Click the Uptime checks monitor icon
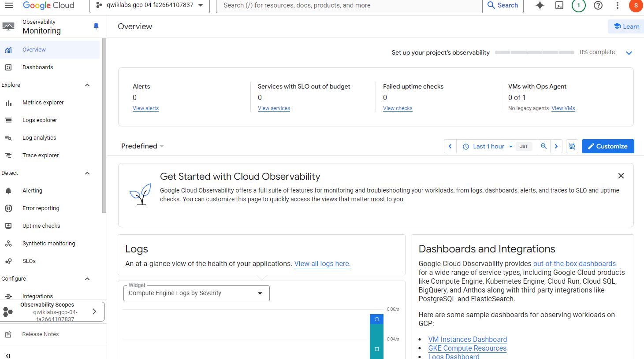644x359 pixels. click(8, 226)
